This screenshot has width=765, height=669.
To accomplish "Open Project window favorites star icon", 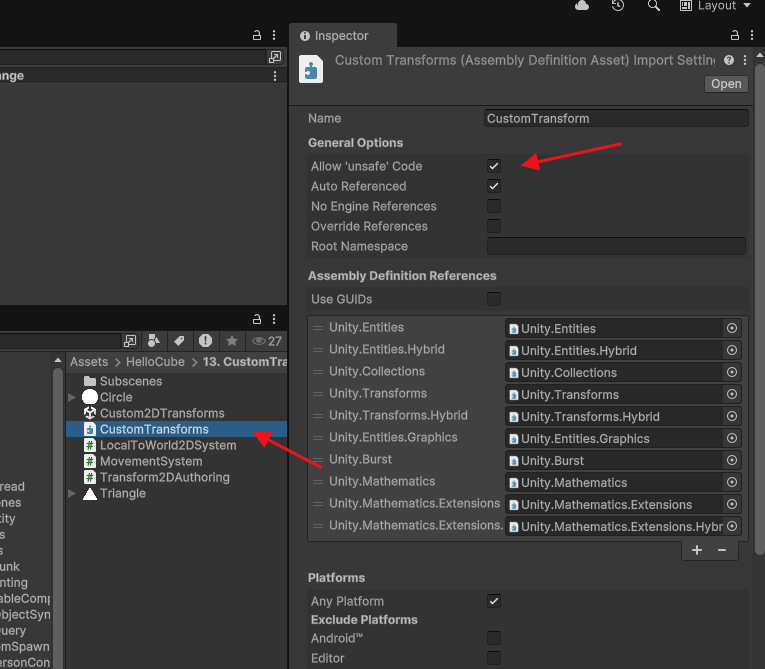I will pos(232,341).
